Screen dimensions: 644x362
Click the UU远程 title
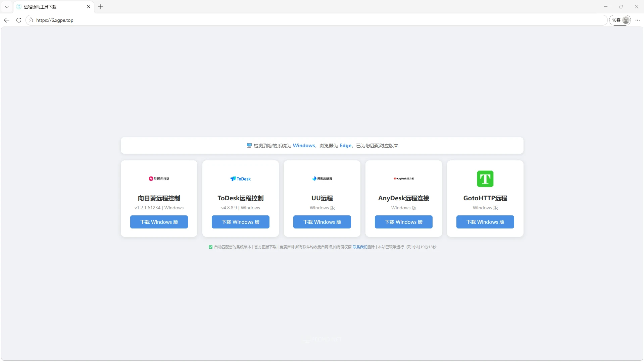(322, 198)
